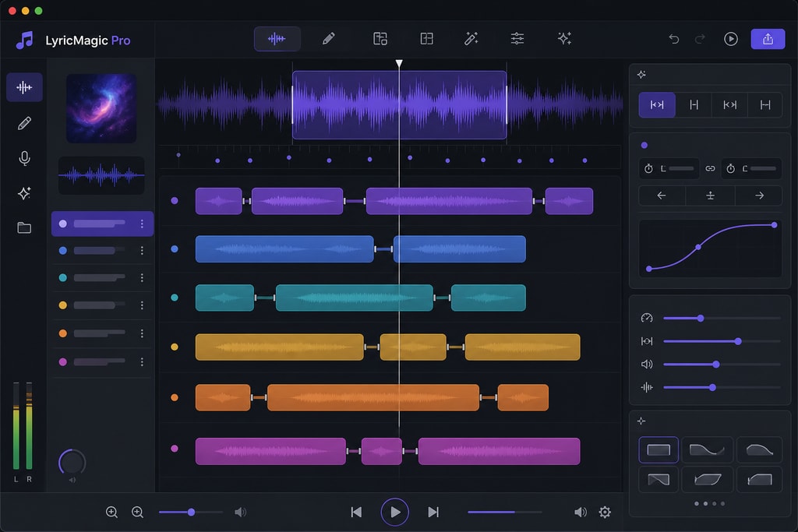Open the mixer sliders icon in top toolbar
The width and height of the screenshot is (798, 532).
[x=517, y=39]
